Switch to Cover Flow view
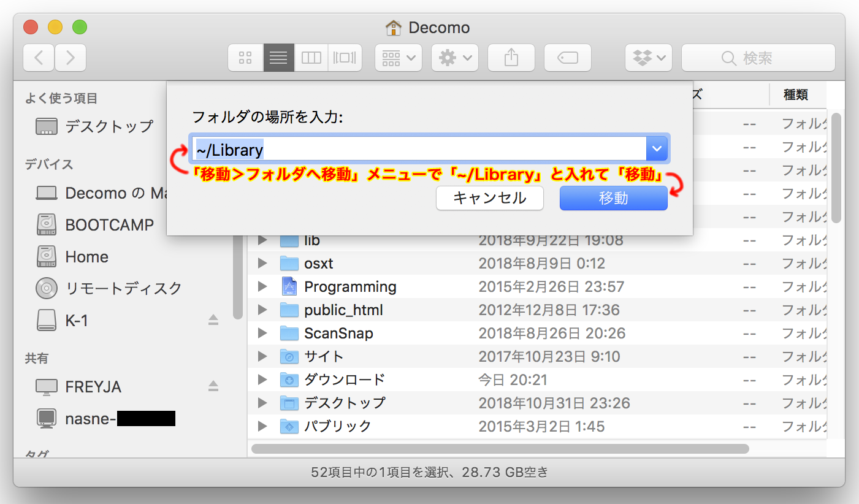The image size is (859, 504). (345, 58)
